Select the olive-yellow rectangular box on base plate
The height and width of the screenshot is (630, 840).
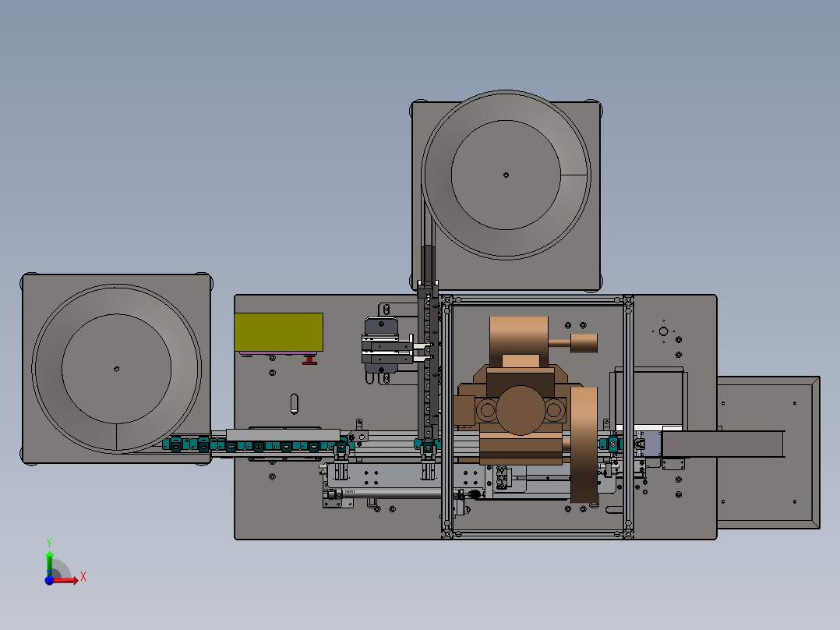click(x=279, y=332)
